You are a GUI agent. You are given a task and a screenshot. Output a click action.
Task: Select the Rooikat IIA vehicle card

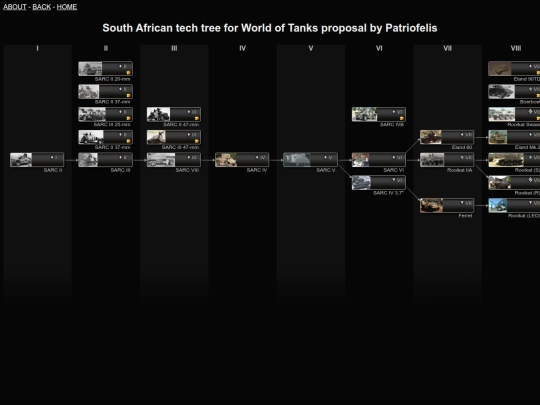pos(447,160)
